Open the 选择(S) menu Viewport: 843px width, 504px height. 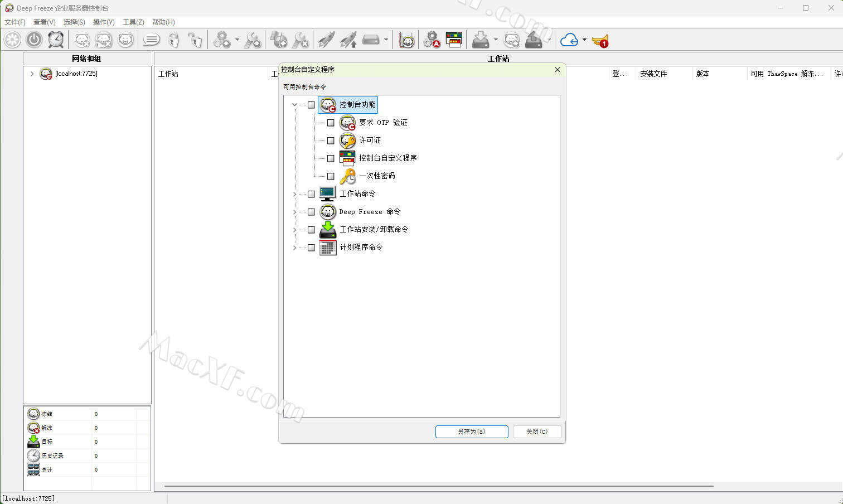click(74, 22)
